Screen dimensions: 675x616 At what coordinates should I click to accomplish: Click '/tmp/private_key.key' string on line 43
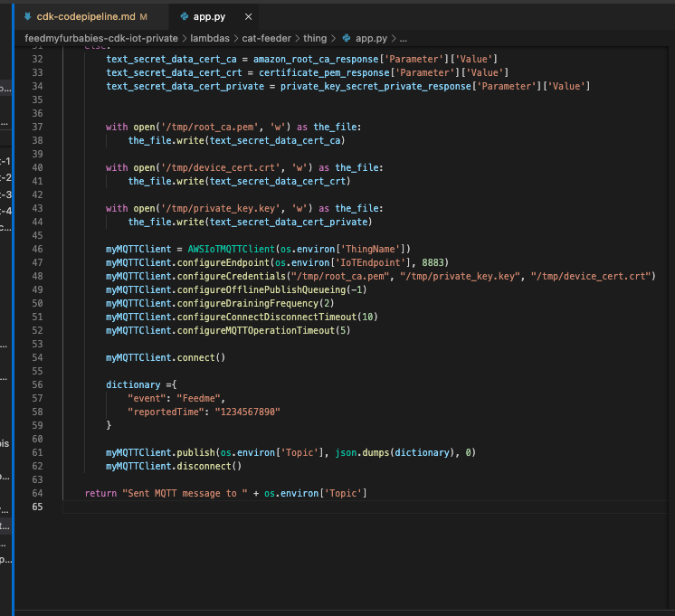point(221,208)
